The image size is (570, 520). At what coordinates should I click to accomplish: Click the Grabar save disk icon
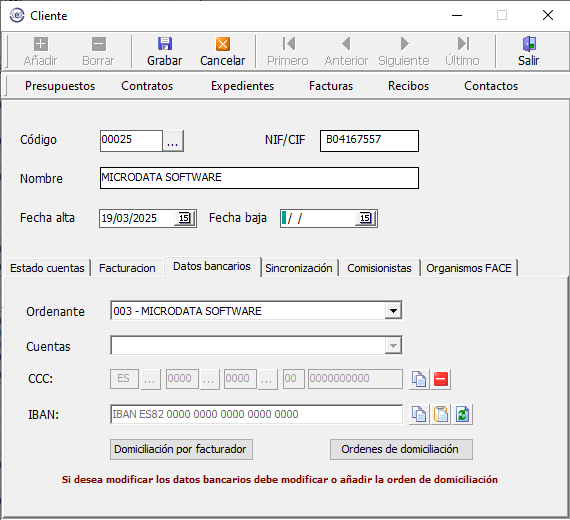pyautogui.click(x=165, y=44)
